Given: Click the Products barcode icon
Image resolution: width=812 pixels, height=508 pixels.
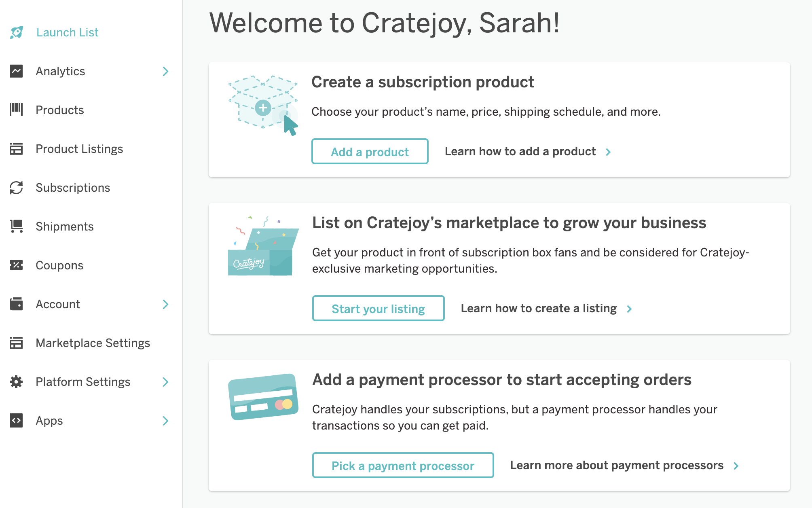Looking at the screenshot, I should (x=16, y=110).
